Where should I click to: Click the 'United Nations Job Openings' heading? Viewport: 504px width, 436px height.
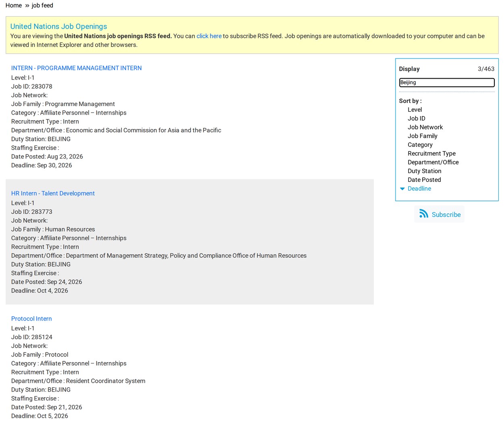coord(58,26)
